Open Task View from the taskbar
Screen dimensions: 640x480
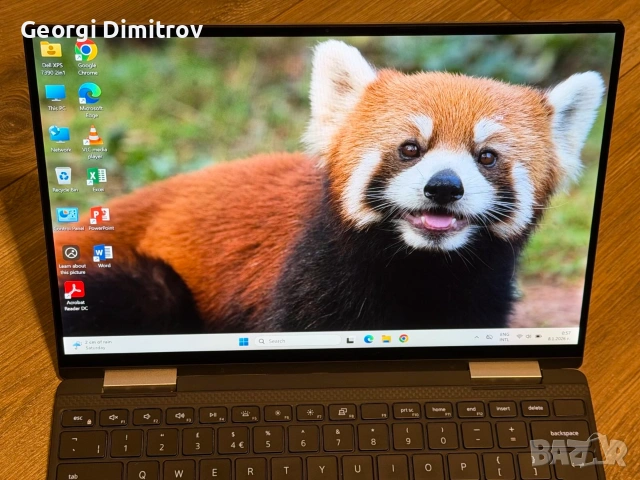pyautogui.click(x=350, y=340)
